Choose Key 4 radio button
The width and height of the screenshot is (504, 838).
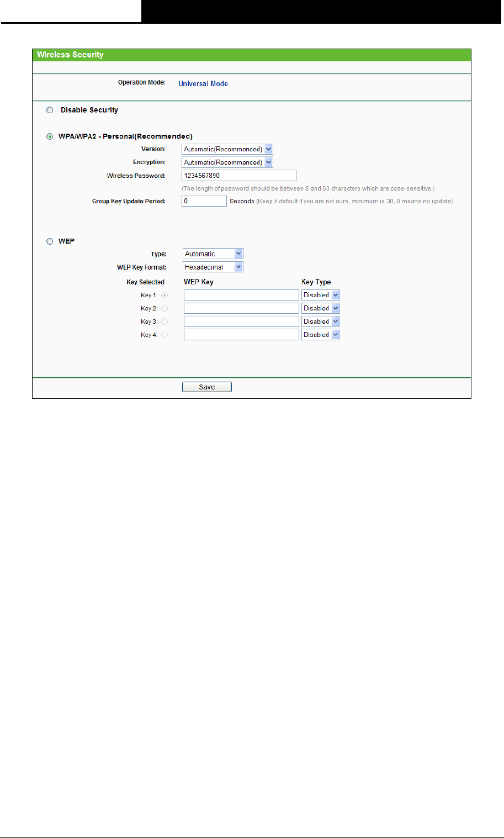165,335
